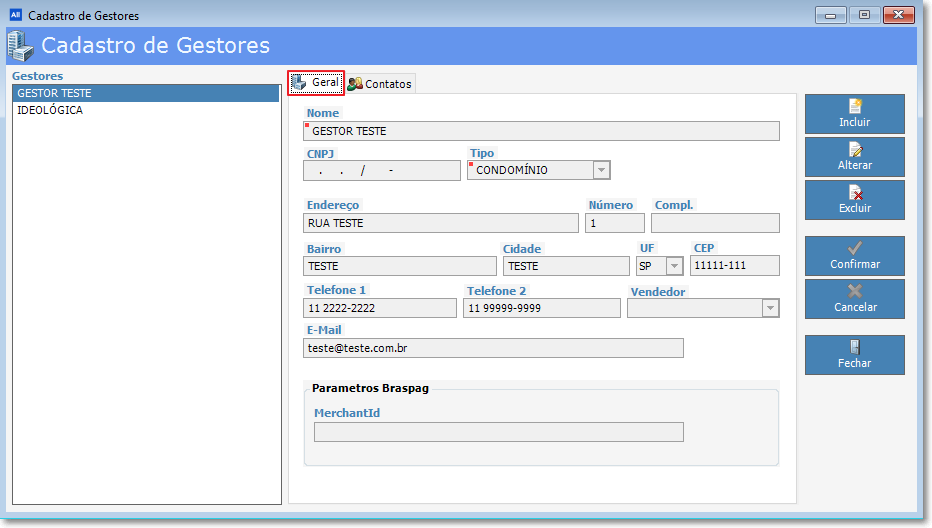Expand the UF state dropdown
The height and width of the screenshot is (528, 932).
(x=674, y=266)
